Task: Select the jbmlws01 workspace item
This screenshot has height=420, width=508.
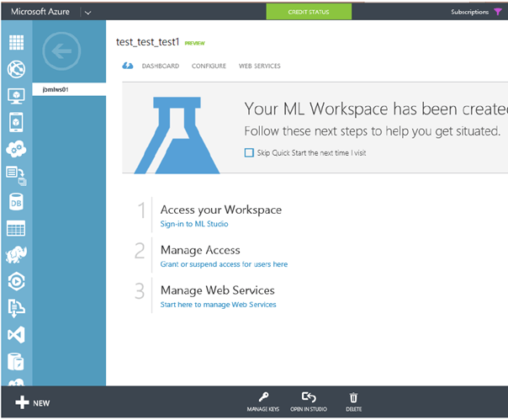Action: (69, 89)
